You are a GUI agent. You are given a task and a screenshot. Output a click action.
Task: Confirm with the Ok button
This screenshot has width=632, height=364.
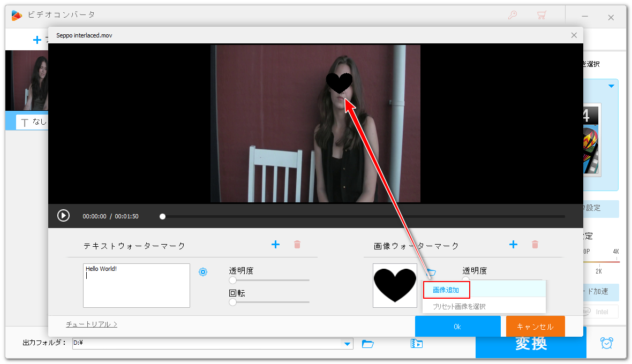[457, 327]
